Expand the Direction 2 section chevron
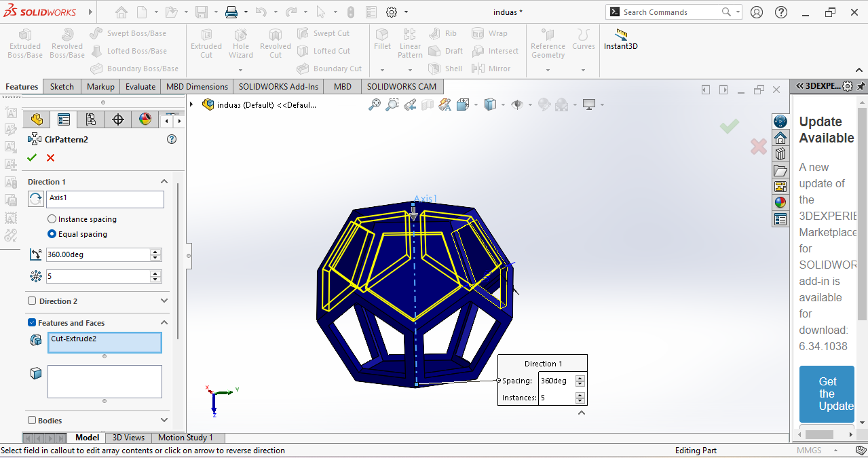The image size is (868, 458). pos(164,301)
